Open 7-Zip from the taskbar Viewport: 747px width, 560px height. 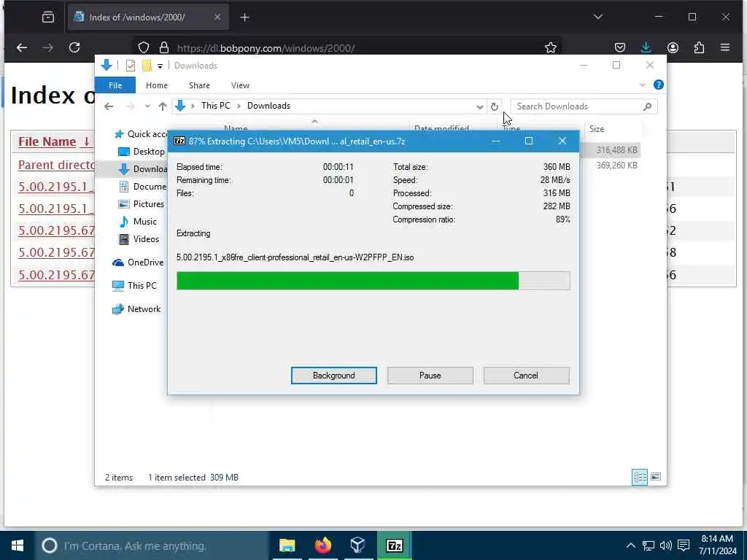point(395,545)
